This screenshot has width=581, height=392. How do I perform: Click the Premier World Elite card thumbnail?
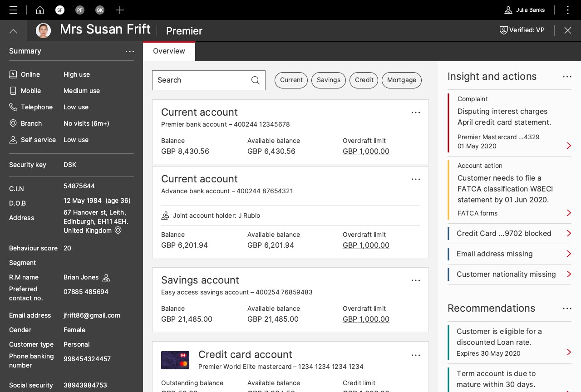[175, 360]
